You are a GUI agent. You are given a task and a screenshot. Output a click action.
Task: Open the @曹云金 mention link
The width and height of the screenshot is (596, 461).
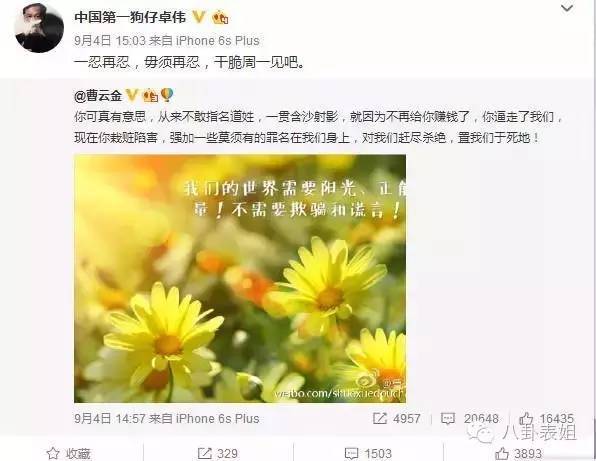98,95
